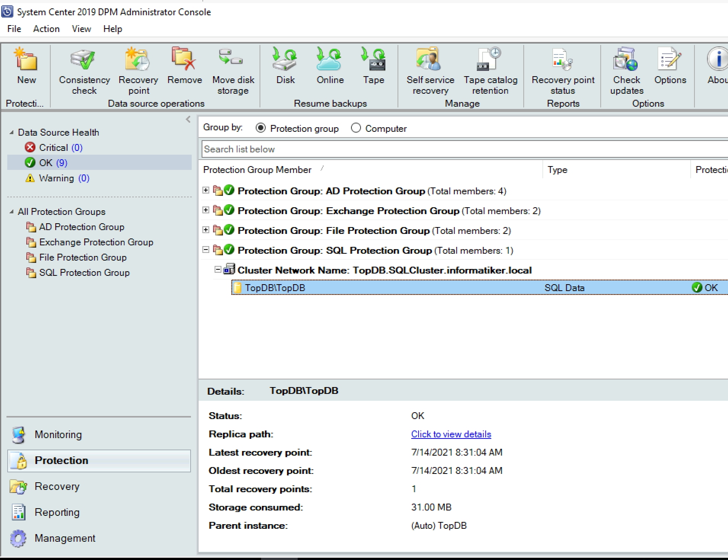Group by Protection group radio button

(x=261, y=128)
